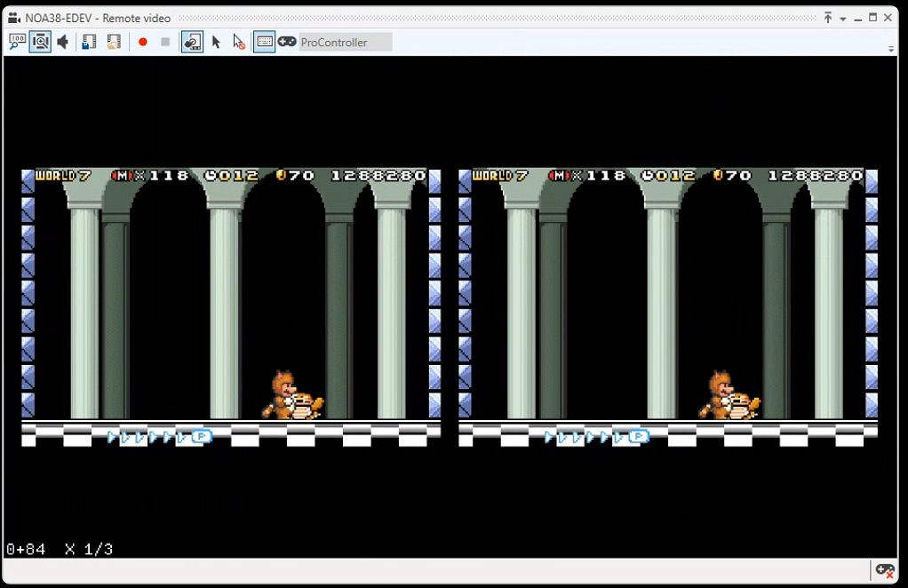Click the blue save screenshot icon

(89, 42)
